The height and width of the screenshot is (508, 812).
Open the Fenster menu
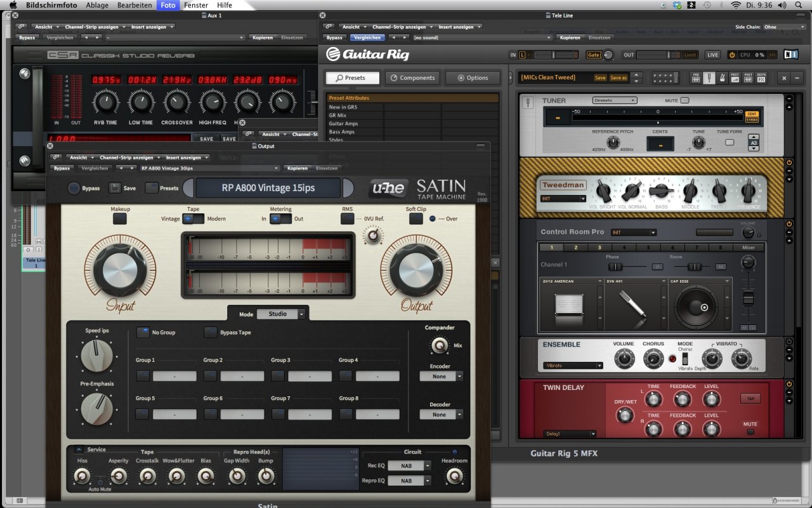pos(196,5)
